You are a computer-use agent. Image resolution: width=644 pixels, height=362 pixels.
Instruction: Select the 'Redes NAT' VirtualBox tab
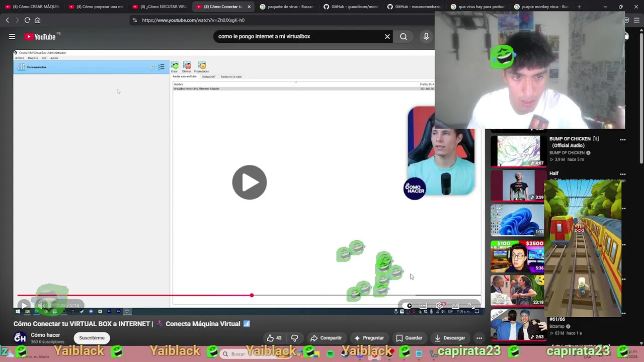point(209,76)
